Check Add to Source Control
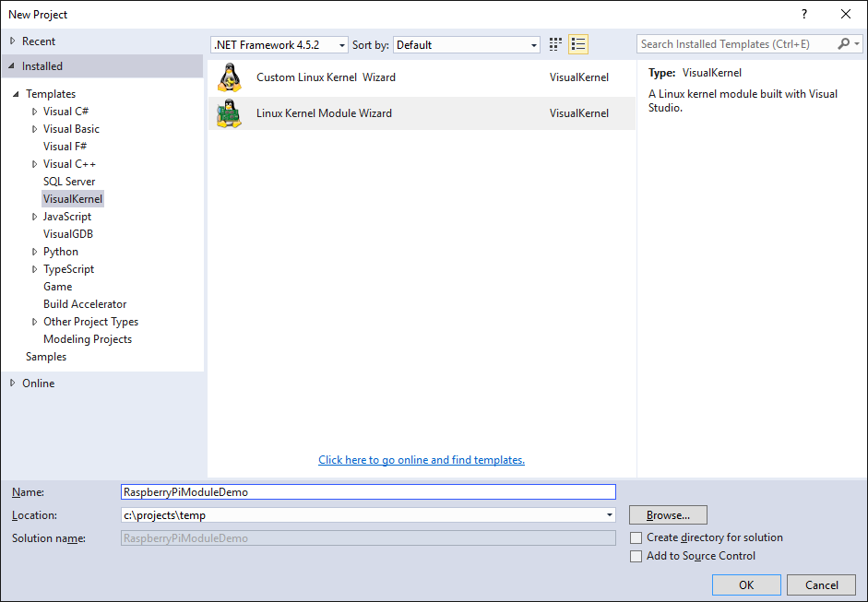 [x=636, y=556]
